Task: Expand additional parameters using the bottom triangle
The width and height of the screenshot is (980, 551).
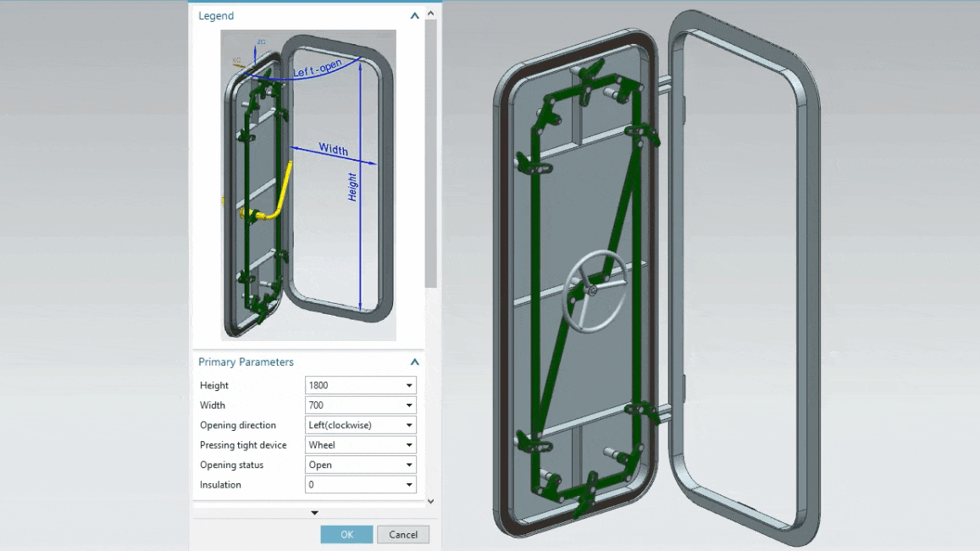Action: coord(314,512)
